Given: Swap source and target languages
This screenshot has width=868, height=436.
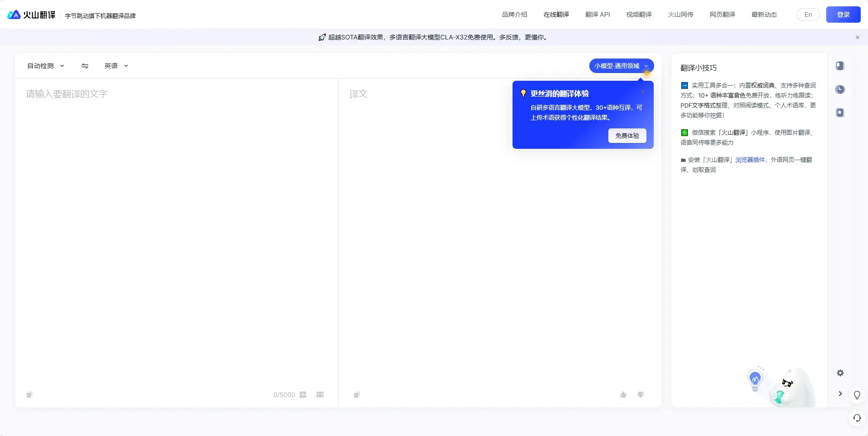Looking at the screenshot, I should [x=84, y=66].
